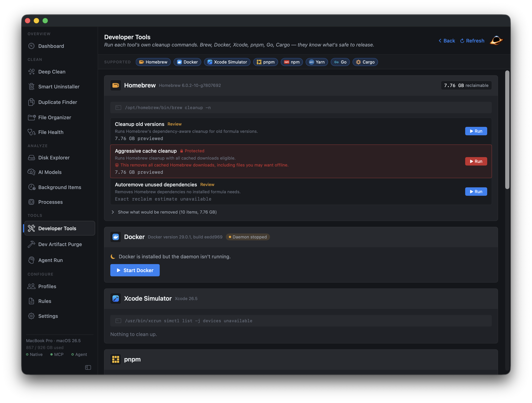This screenshot has height=403, width=532.
Task: Click the brew cleanup -n command text
Action: (x=168, y=108)
